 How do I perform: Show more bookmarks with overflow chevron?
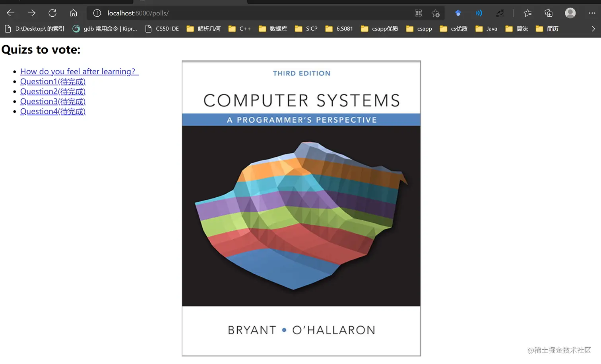click(x=593, y=29)
